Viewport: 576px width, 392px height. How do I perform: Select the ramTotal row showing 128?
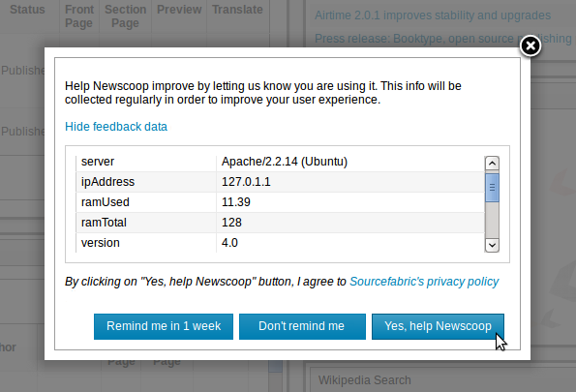coord(281,223)
